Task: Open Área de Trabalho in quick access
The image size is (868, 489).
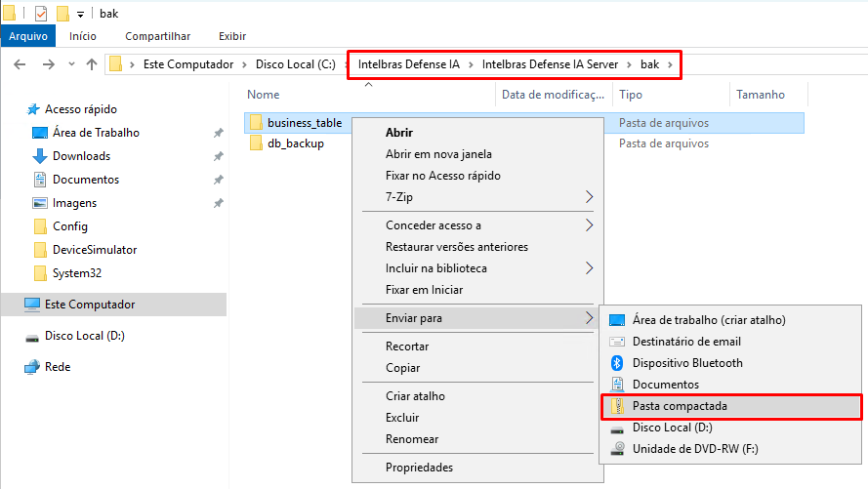Action: 96,133
